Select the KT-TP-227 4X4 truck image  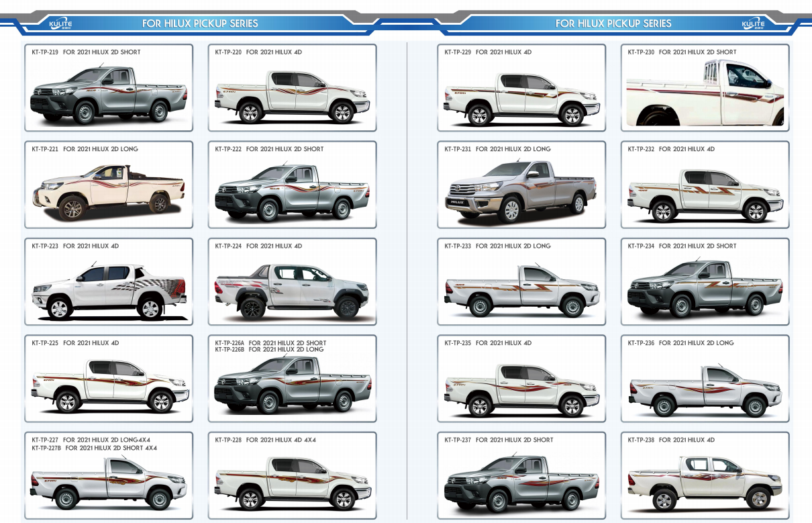click(109, 482)
